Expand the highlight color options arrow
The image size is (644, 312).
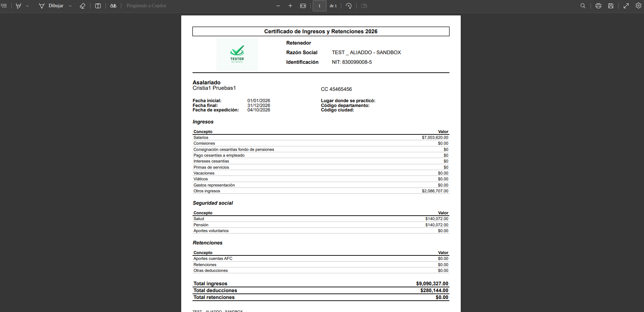pyautogui.click(x=27, y=6)
